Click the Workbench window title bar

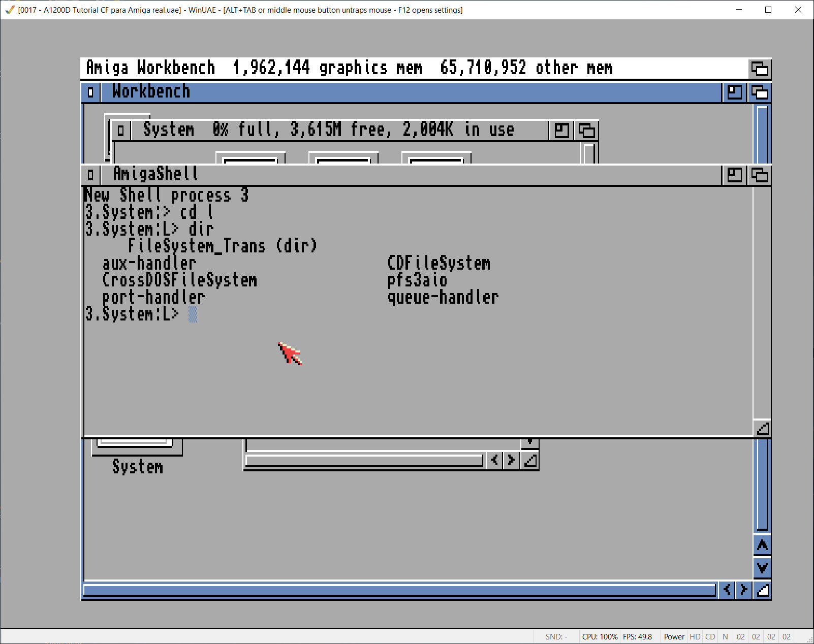(412, 92)
